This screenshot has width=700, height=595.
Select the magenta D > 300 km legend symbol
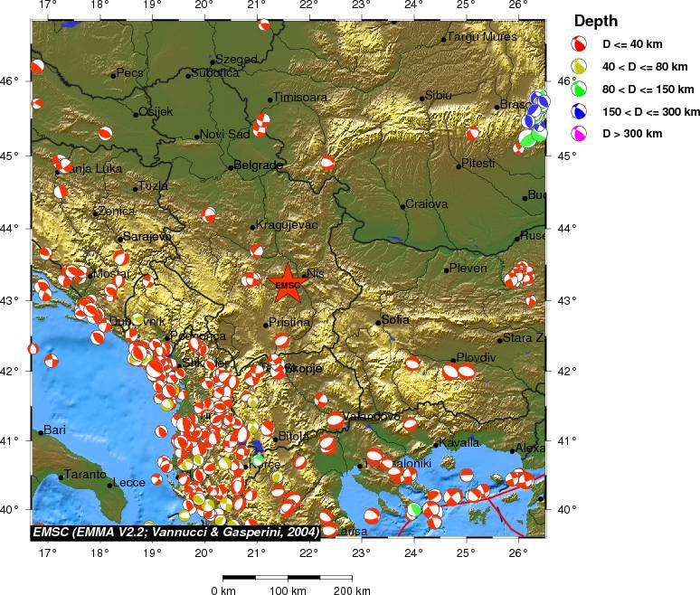(579, 134)
